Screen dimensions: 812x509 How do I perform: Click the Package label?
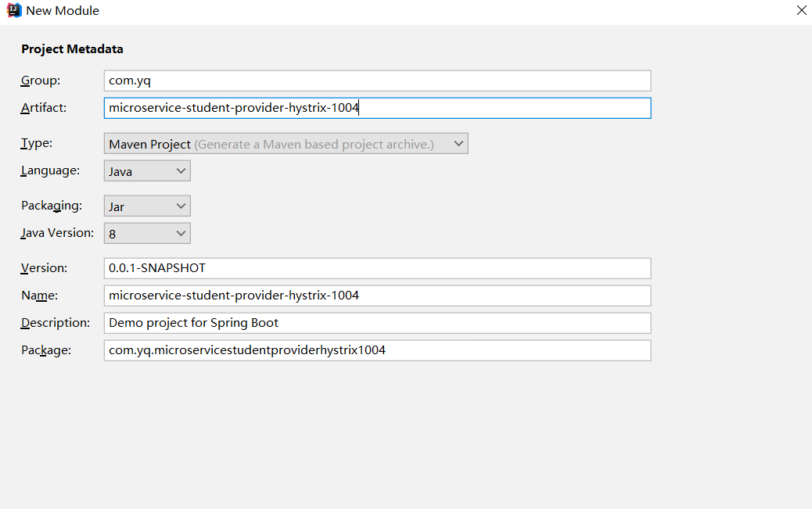pos(46,350)
